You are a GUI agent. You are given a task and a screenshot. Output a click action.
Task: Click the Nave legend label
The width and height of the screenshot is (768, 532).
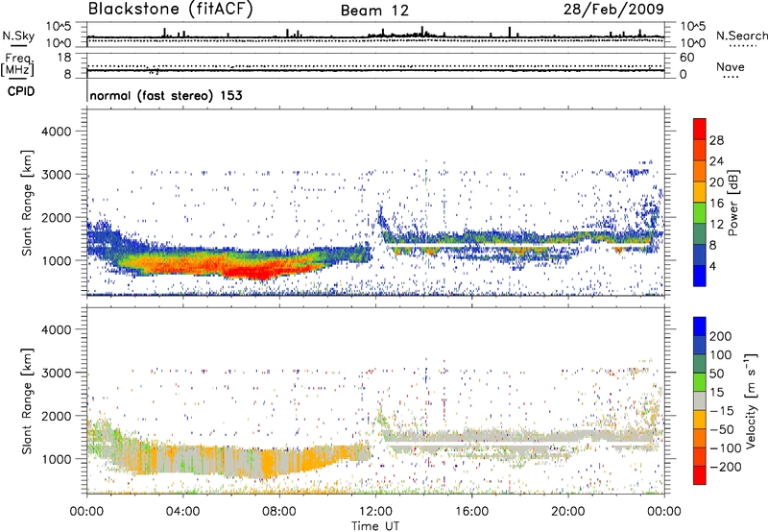click(x=731, y=66)
